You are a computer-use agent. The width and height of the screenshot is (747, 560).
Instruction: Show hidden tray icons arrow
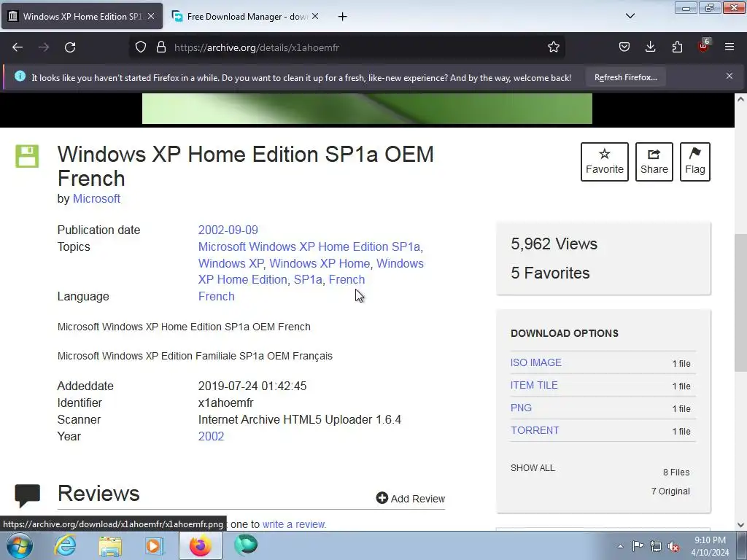(620, 546)
